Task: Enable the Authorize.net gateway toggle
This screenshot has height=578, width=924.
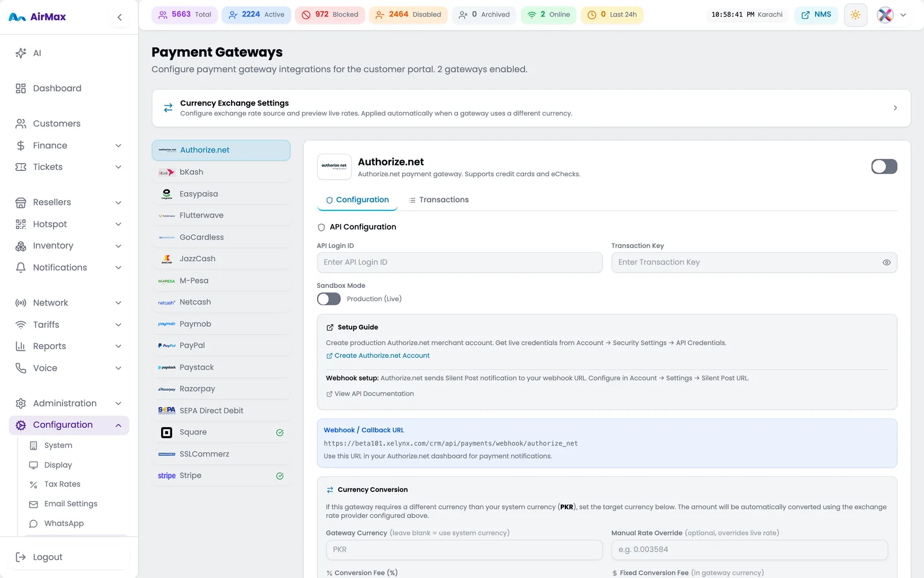Action: tap(884, 166)
